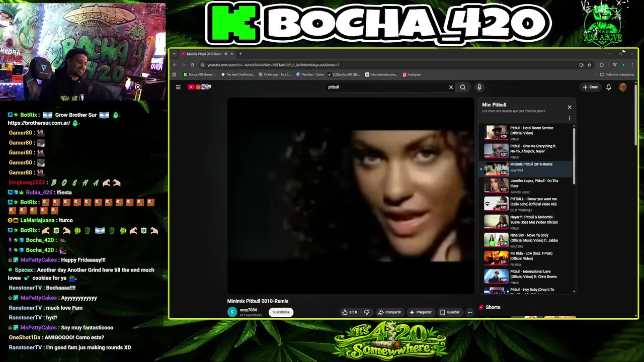Open YouTube notifications bell
Image resolution: width=644 pixels, height=362 pixels.
[x=608, y=87]
